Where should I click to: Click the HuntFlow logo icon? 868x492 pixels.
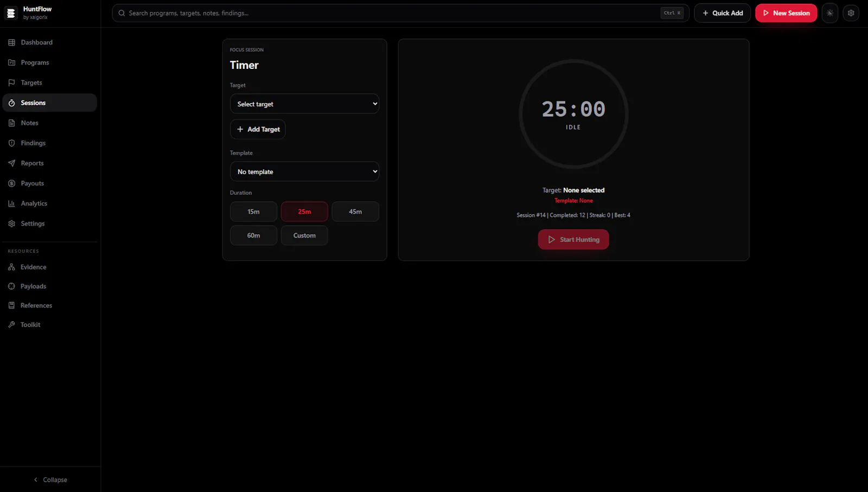pos(11,13)
